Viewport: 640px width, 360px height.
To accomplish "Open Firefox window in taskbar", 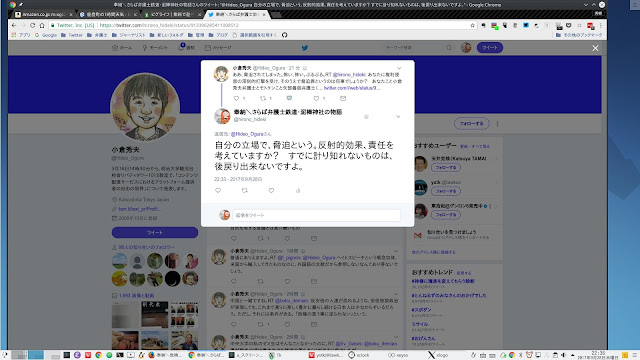I will 164,355.
